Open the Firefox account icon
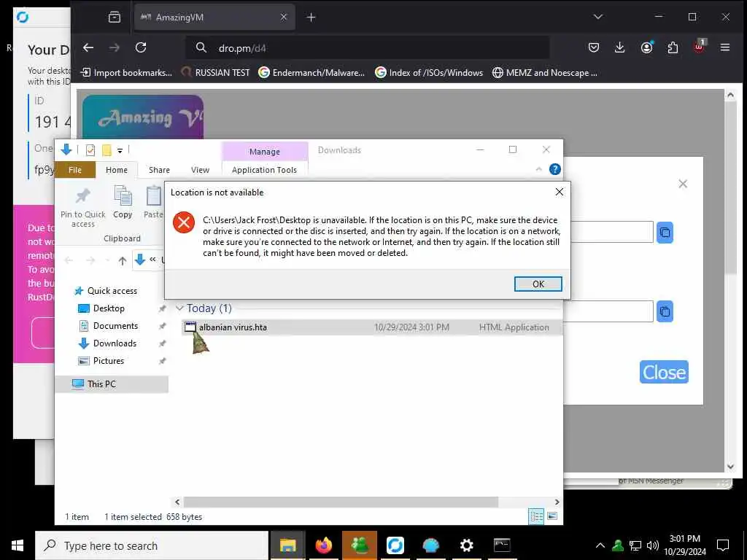 point(646,47)
